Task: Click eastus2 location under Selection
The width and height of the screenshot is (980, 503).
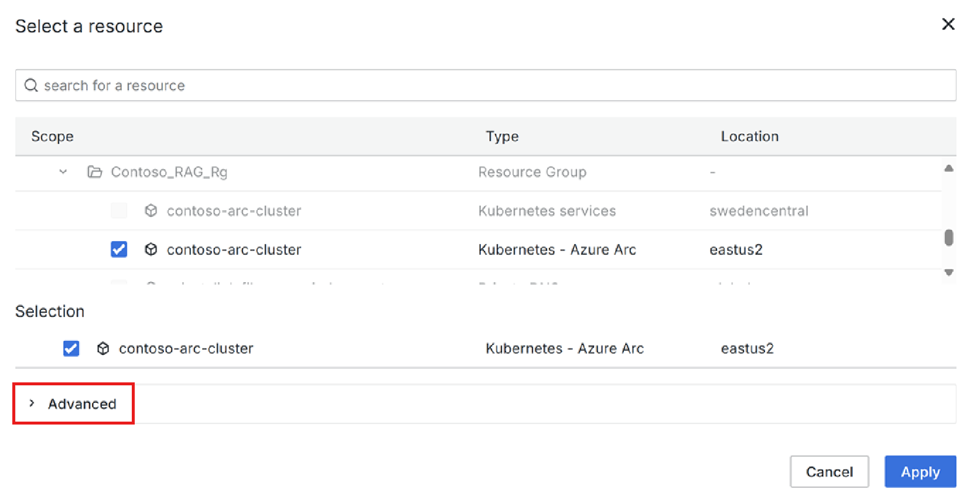Action: [747, 348]
